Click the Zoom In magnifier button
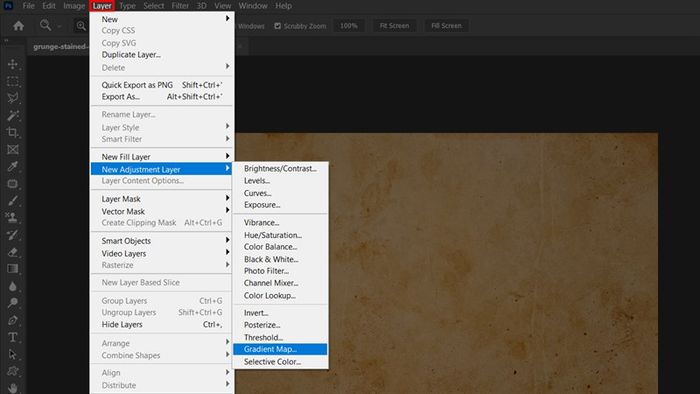The image size is (700, 394). tap(81, 26)
